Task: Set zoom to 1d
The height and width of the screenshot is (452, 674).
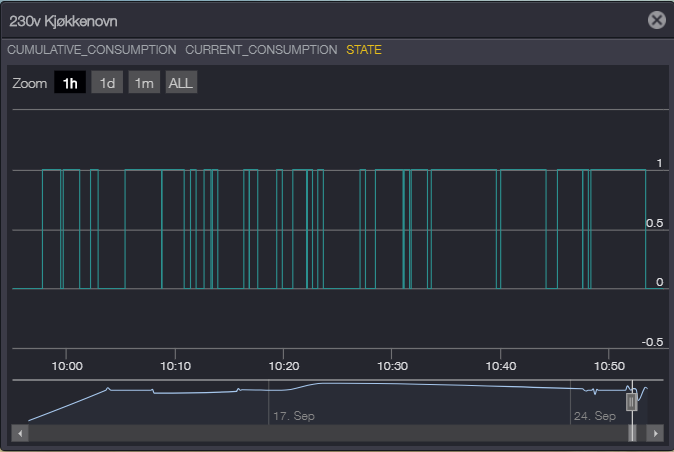Action: point(107,82)
